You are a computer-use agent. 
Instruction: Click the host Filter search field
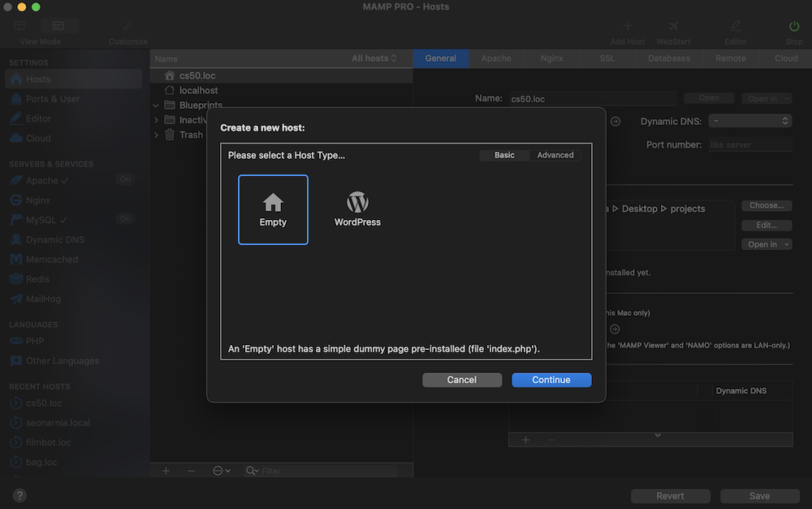[x=325, y=471]
